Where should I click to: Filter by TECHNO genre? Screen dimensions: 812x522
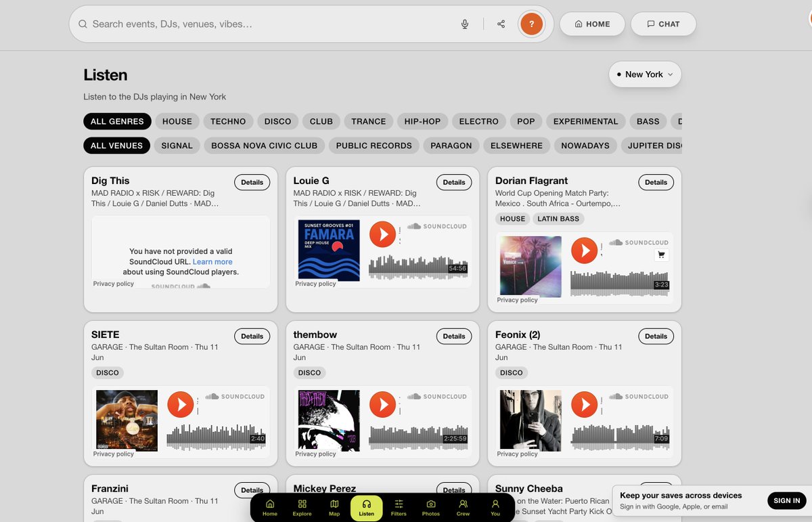click(228, 121)
